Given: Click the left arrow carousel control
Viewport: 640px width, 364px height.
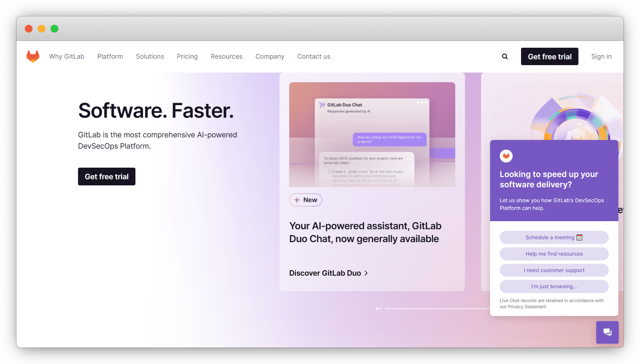Looking at the screenshot, I should click(379, 309).
